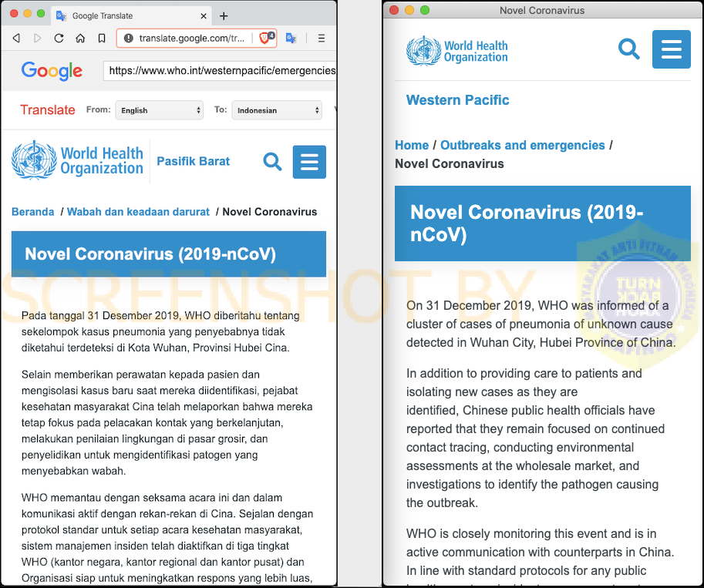
Task: Click the Pasifik Barat link
Action: coord(193,161)
